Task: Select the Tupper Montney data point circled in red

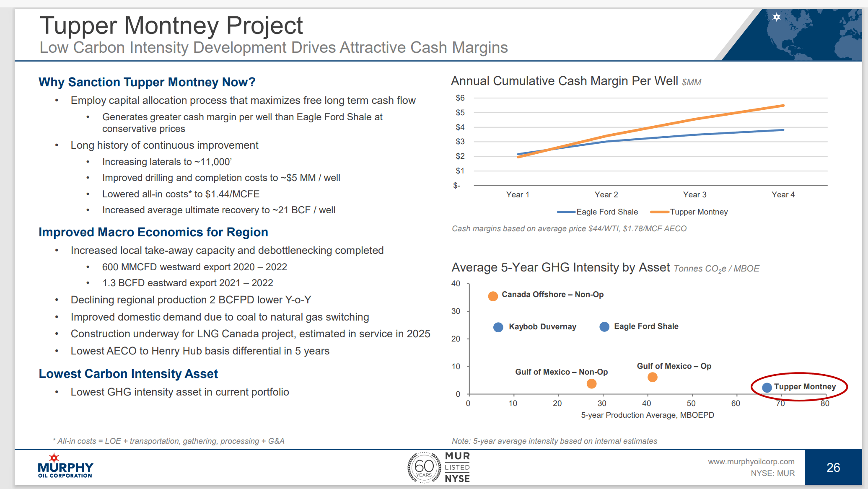Action: pyautogui.click(x=767, y=387)
